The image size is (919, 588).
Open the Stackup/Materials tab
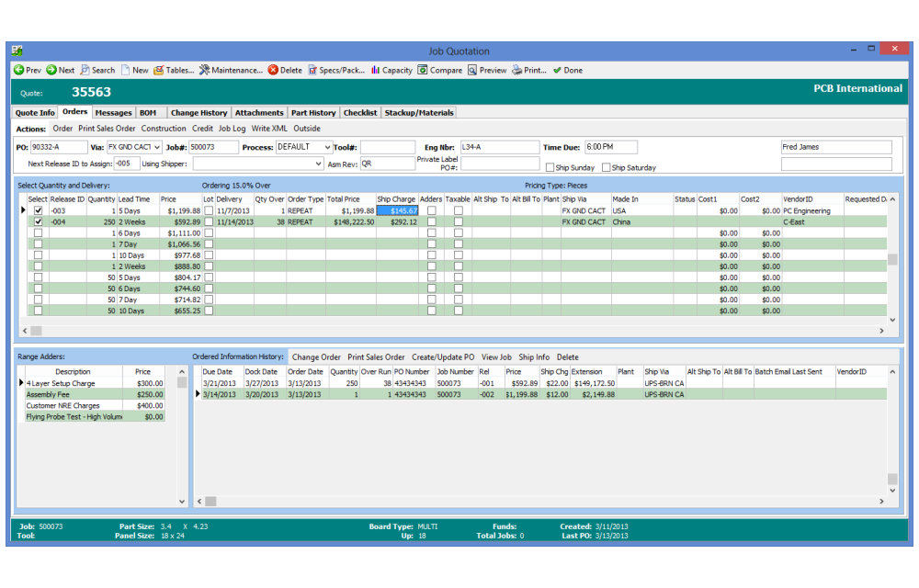point(419,113)
